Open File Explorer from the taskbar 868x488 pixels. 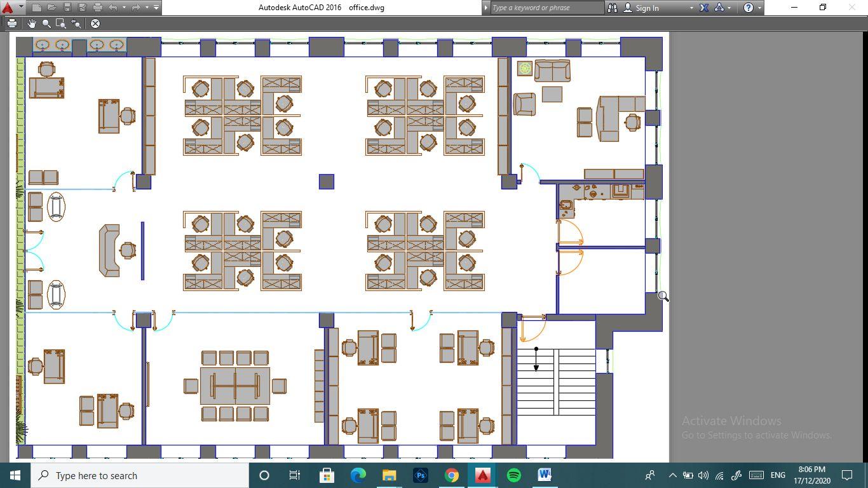(389, 475)
